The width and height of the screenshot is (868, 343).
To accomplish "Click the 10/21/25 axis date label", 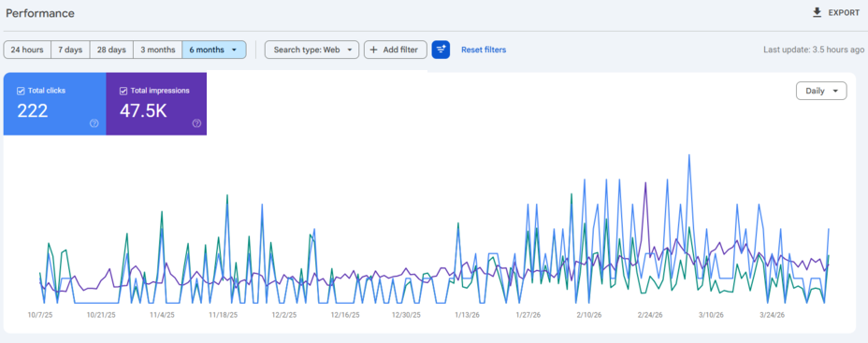I will (x=101, y=315).
